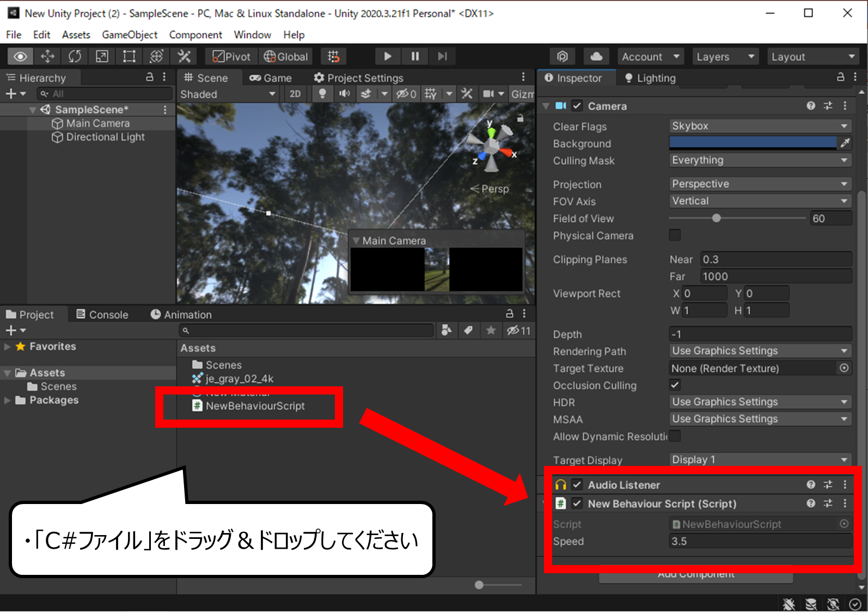The image size is (868, 613).
Task: Toggle scene grid visibility icon
Action: [x=431, y=94]
